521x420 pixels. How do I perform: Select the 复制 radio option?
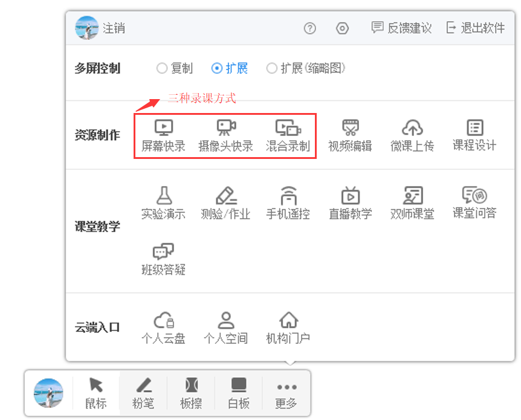(x=162, y=68)
